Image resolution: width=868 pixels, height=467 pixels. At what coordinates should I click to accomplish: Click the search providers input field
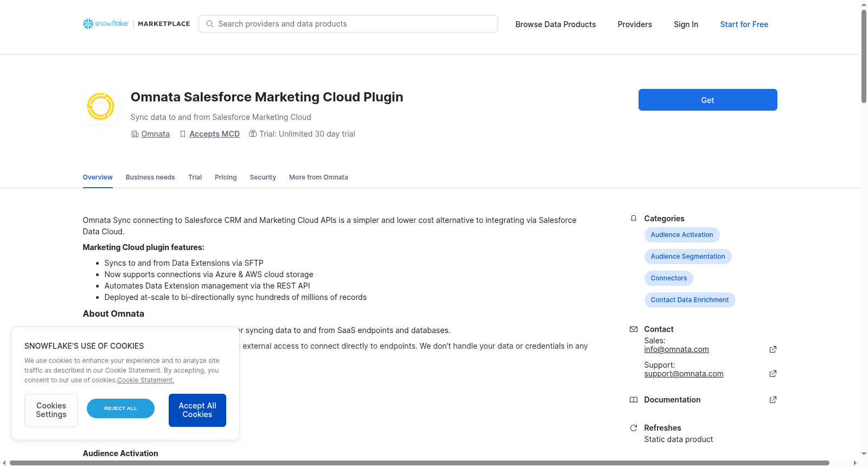(348, 24)
